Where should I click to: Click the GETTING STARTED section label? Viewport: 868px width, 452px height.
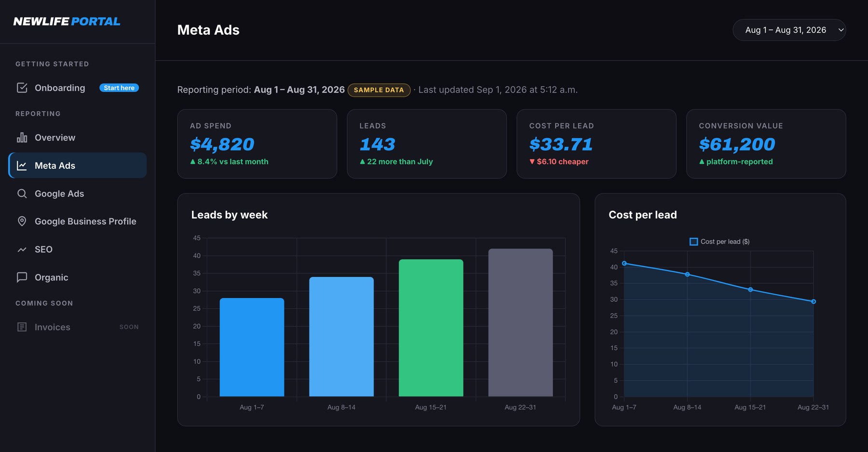(x=52, y=64)
